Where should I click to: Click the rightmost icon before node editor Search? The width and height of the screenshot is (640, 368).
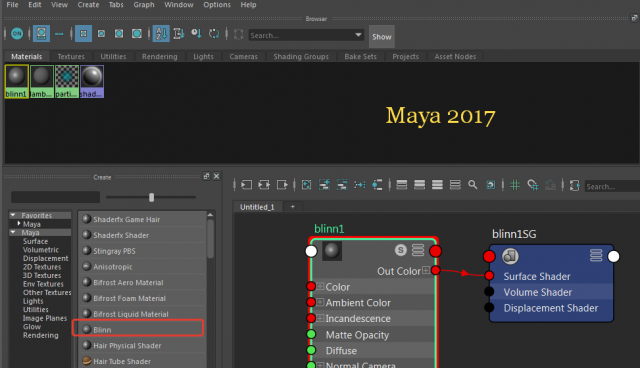(x=575, y=185)
